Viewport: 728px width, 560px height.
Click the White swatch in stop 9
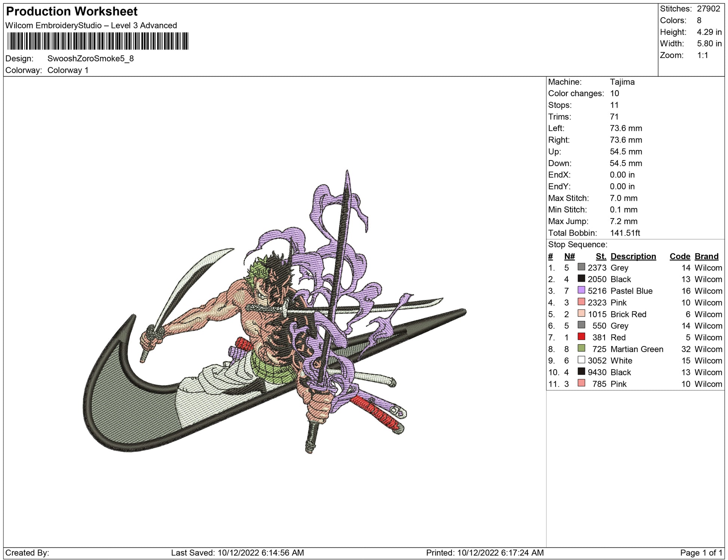[x=581, y=359]
